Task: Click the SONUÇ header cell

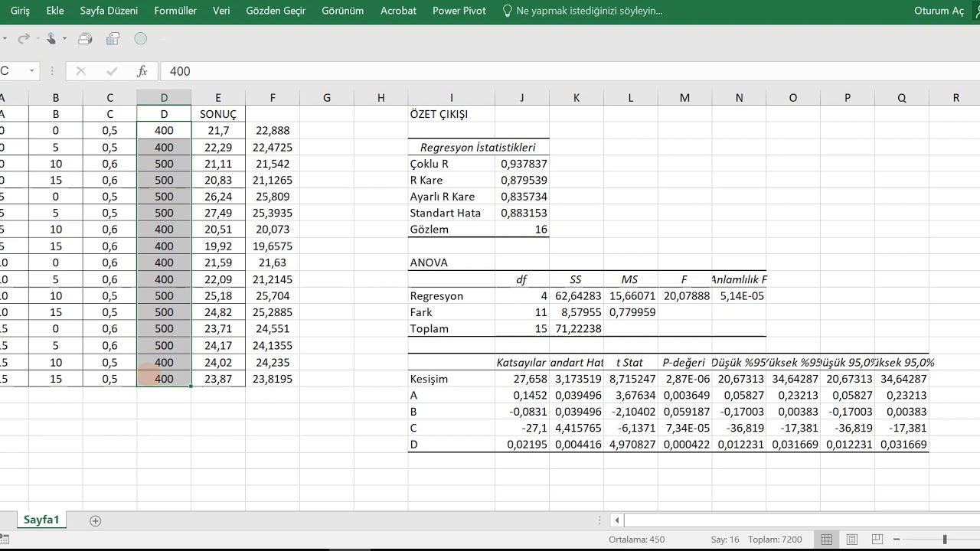Action: coord(218,114)
